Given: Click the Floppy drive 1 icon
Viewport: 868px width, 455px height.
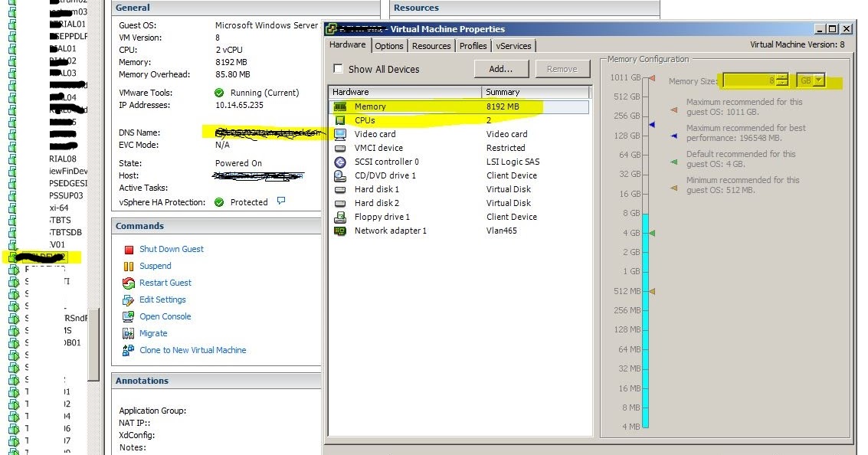Looking at the screenshot, I should coord(340,217).
